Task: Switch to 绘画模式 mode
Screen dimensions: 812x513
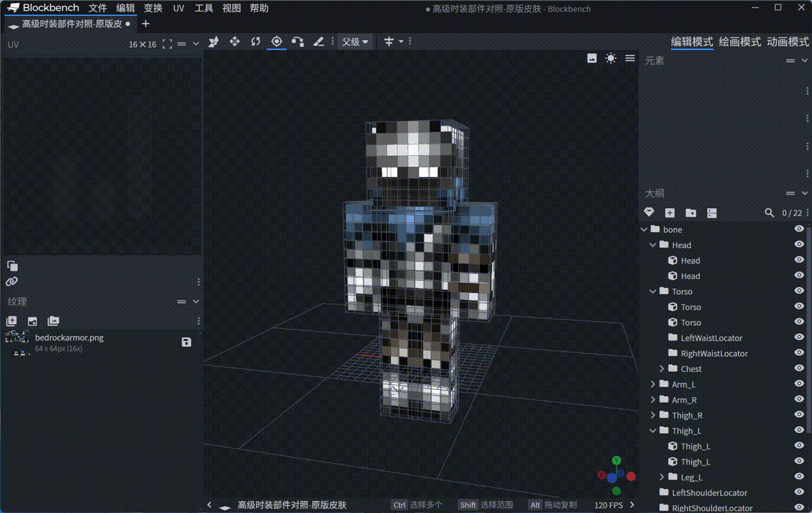Action: (740, 42)
